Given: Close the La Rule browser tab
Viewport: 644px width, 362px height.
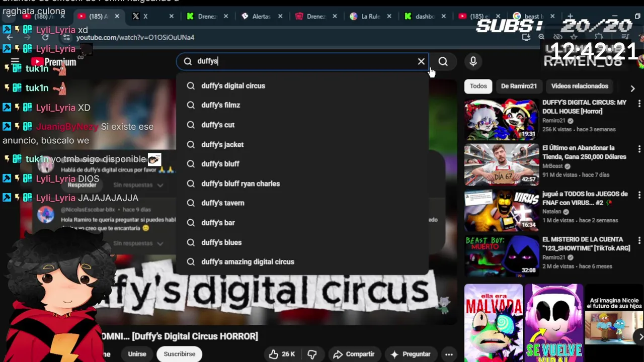Looking at the screenshot, I should coord(389,17).
